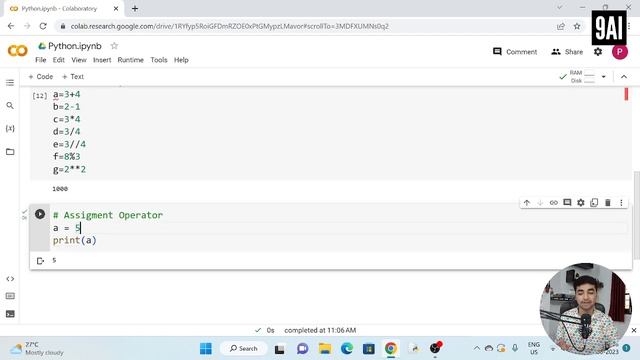The image size is (640, 360).
Task: Open the File menu
Action: (40, 60)
